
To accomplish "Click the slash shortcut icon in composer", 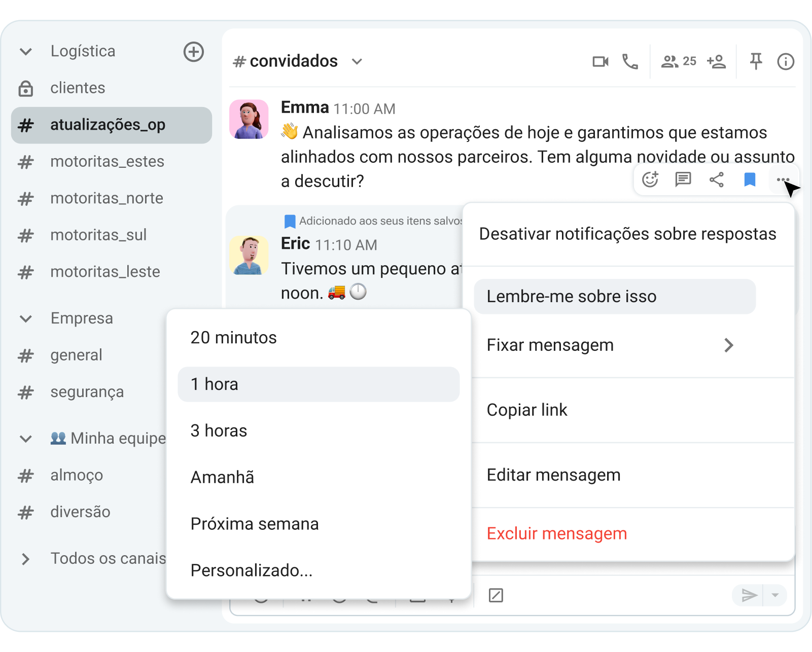I will 496,595.
